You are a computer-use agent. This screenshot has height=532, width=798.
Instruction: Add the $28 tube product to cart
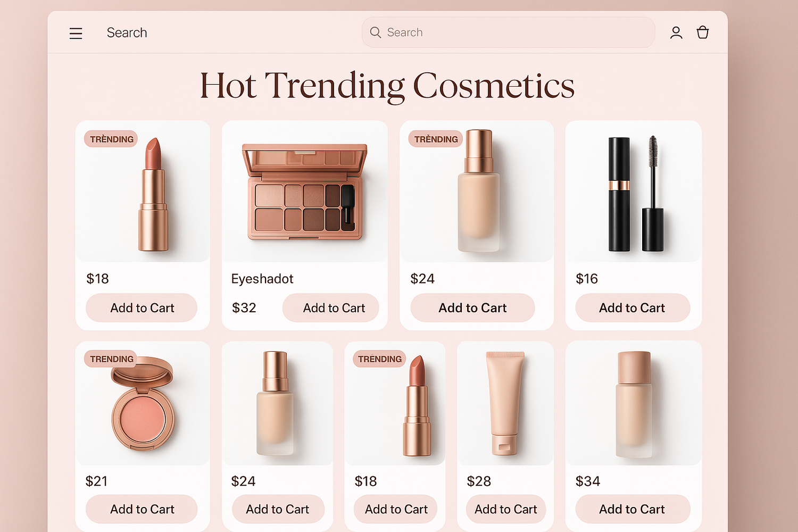click(x=506, y=509)
